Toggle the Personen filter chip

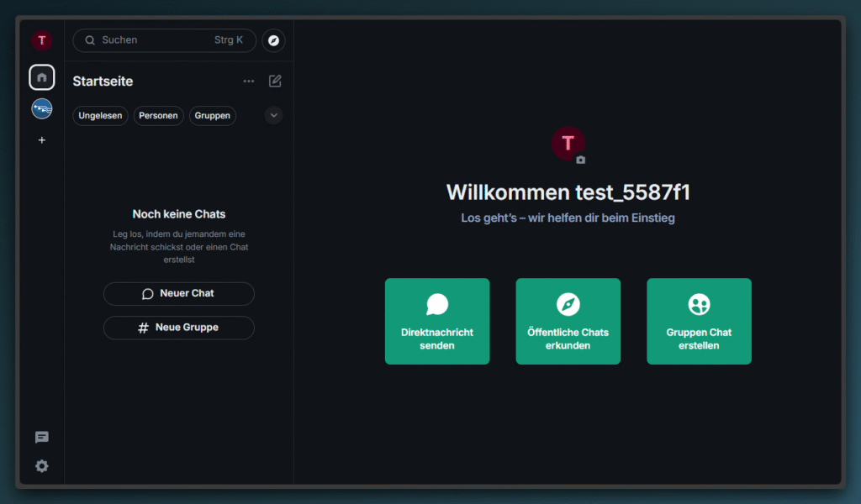coord(158,116)
